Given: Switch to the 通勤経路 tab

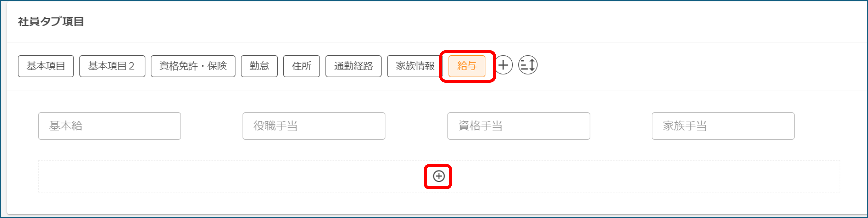Looking at the screenshot, I should [x=353, y=66].
